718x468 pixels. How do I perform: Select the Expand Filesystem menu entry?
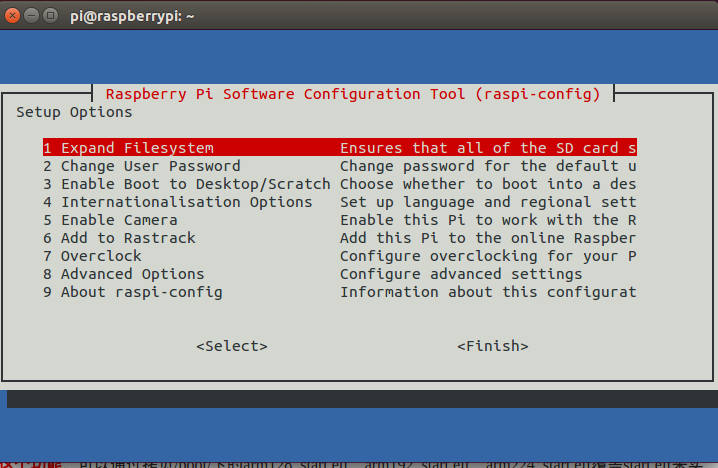click(x=340, y=147)
